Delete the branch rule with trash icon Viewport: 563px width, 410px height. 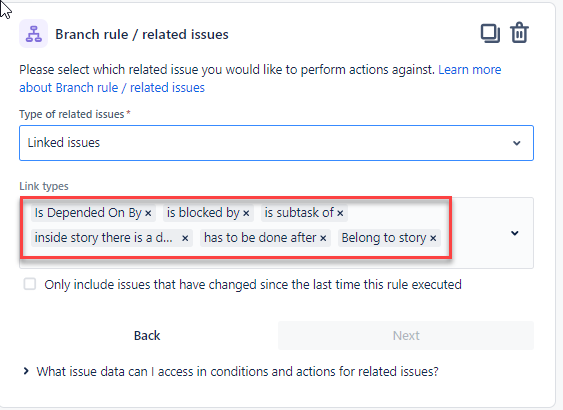click(x=519, y=33)
